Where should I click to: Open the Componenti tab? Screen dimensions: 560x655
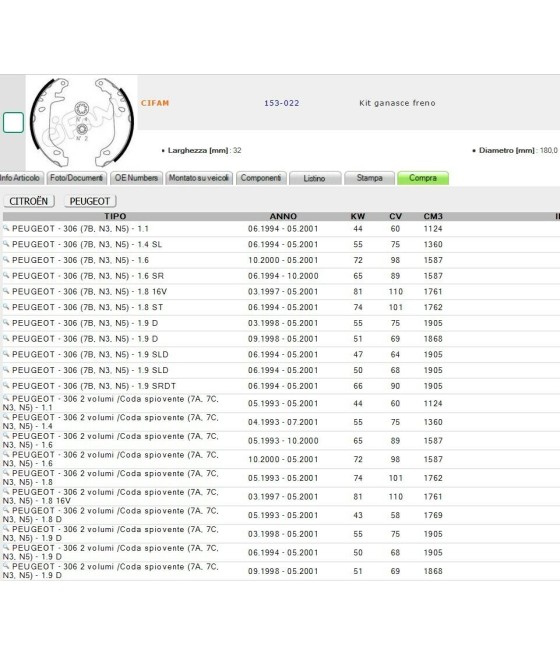(261, 178)
